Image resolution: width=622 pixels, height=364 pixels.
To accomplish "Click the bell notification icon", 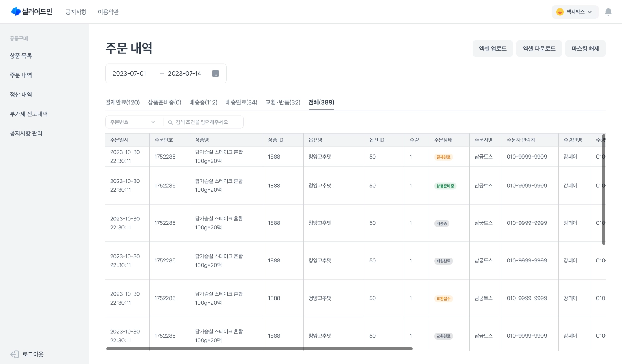I will click(608, 12).
